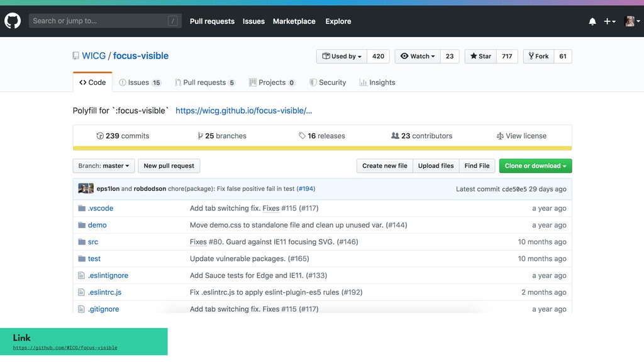644x362 pixels.
Task: Expand the Watch dropdown
Action: click(418, 56)
